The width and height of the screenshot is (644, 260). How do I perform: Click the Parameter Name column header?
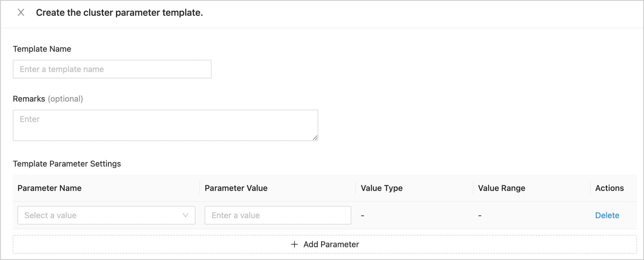(x=50, y=188)
